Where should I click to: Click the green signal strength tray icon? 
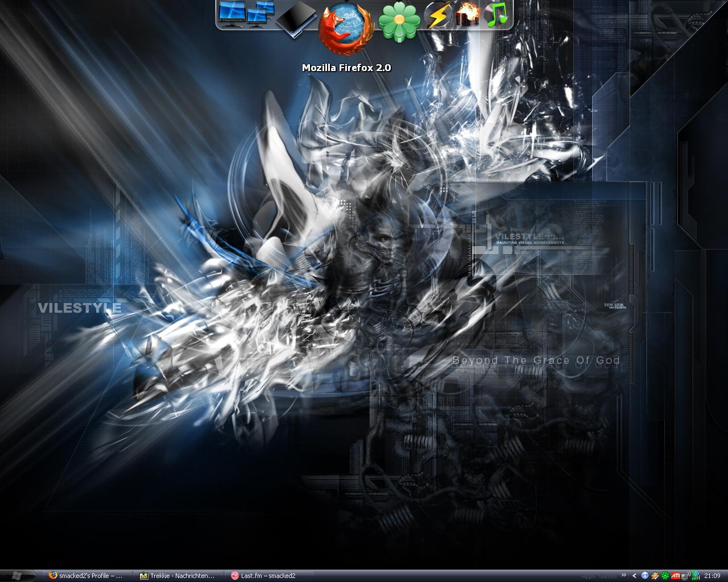(x=696, y=575)
